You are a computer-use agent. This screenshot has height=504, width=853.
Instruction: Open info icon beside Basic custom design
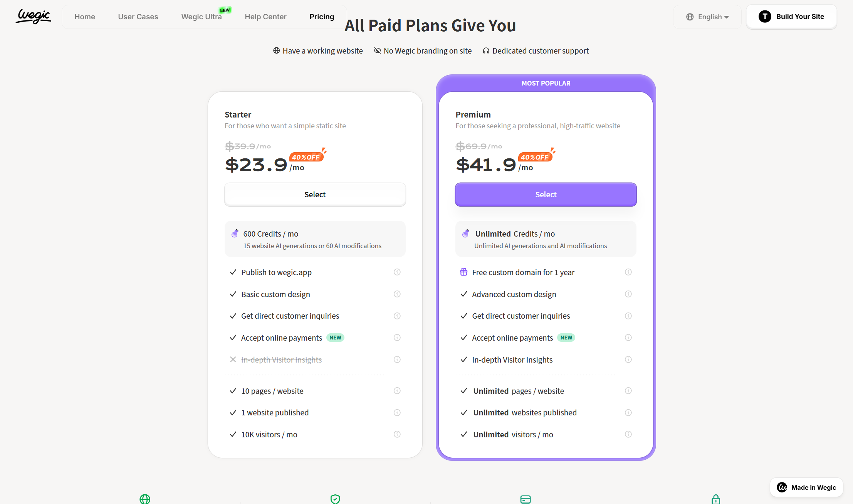tap(397, 294)
